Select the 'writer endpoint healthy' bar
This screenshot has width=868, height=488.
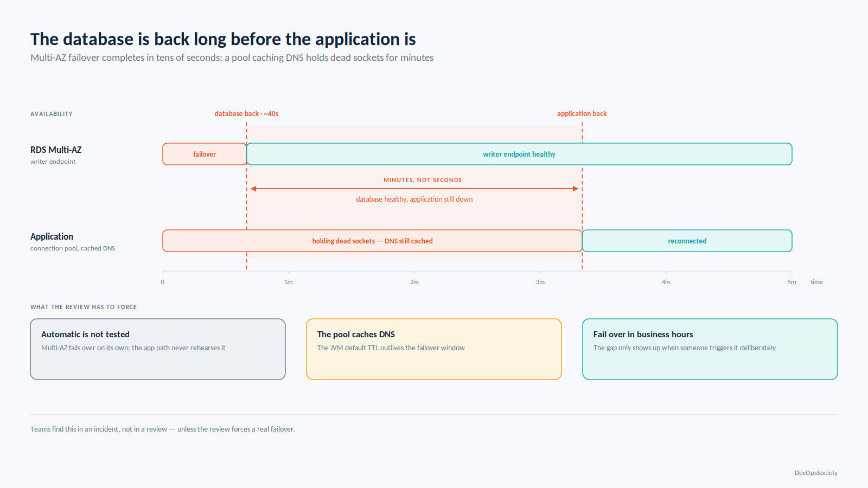click(519, 154)
